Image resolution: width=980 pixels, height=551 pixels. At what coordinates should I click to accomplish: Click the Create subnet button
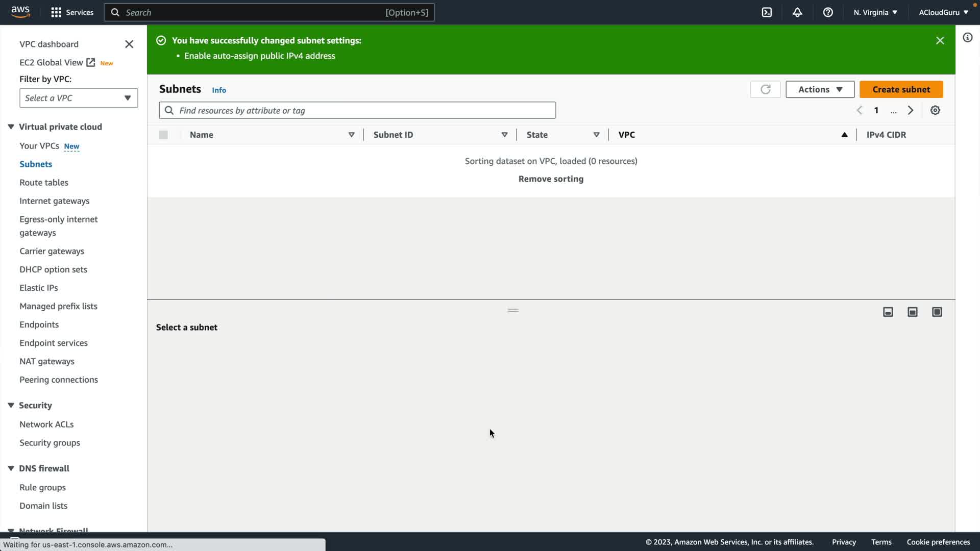[x=901, y=89]
